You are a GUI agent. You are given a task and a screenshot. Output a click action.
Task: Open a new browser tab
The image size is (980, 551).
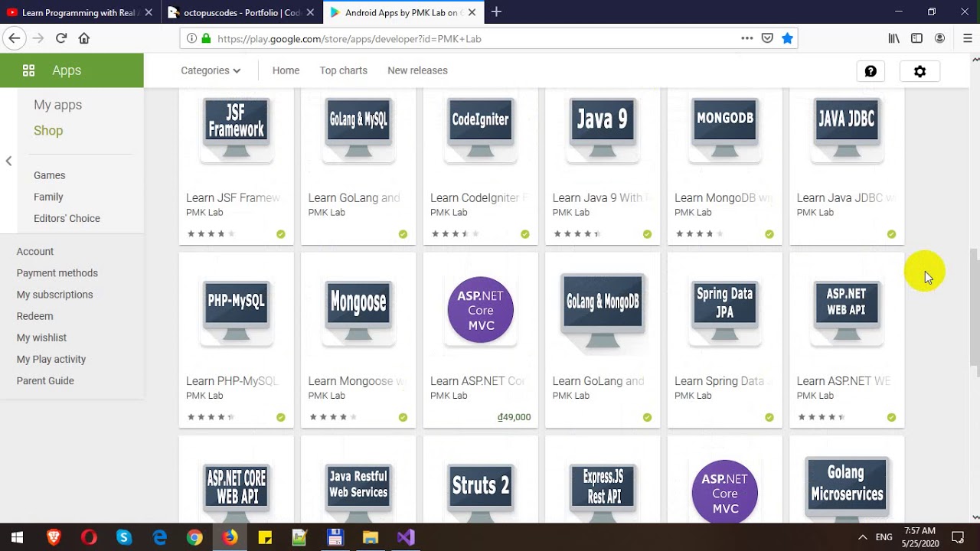(496, 11)
